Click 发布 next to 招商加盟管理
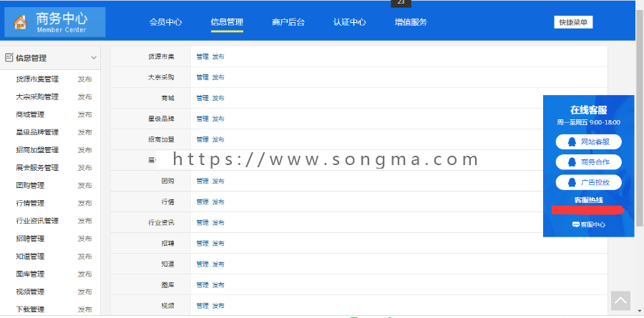The height and width of the screenshot is (318, 644). 85,150
